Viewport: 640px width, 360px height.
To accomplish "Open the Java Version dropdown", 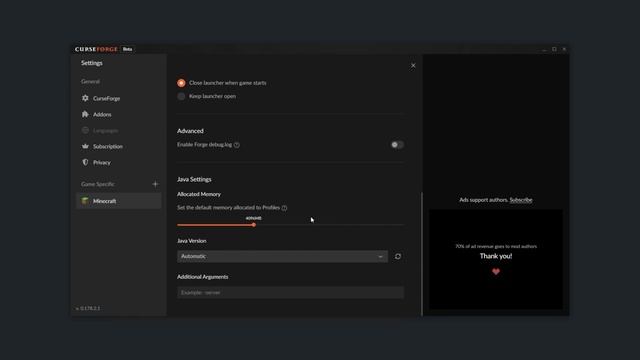I will pyautogui.click(x=282, y=256).
